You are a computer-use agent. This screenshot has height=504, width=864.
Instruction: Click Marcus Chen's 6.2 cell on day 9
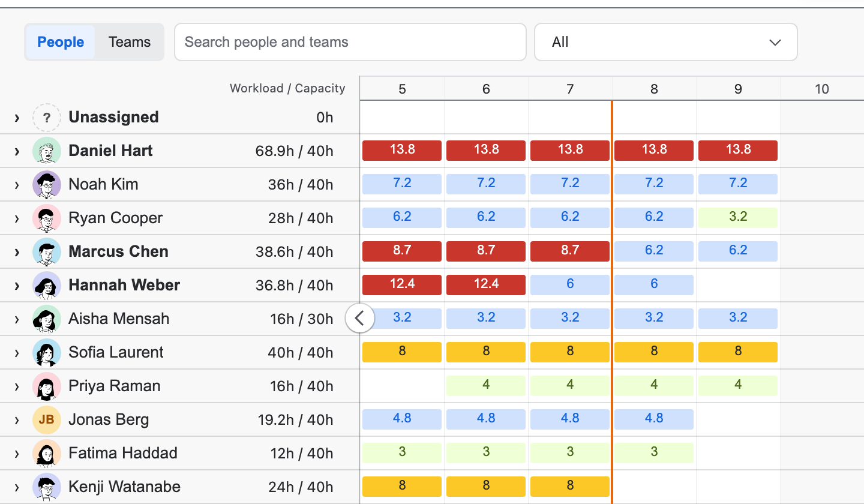coord(738,251)
